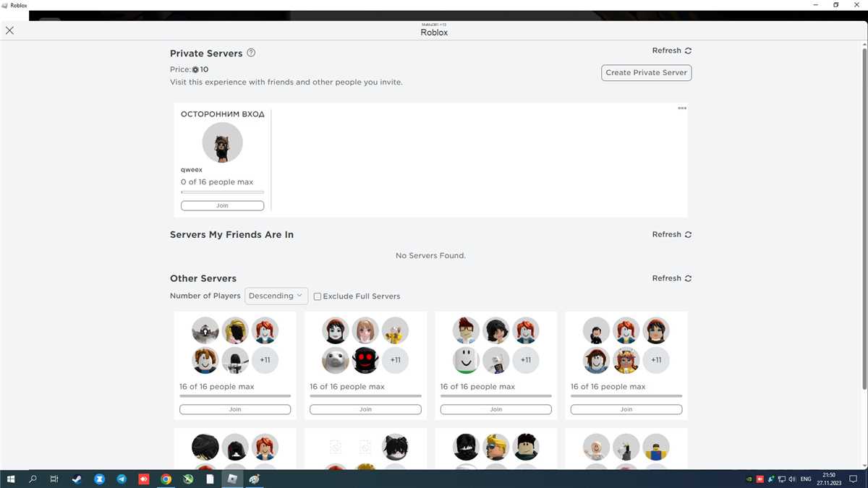Open the white document app on the taskbar
The image size is (868, 488).
pos(210,479)
